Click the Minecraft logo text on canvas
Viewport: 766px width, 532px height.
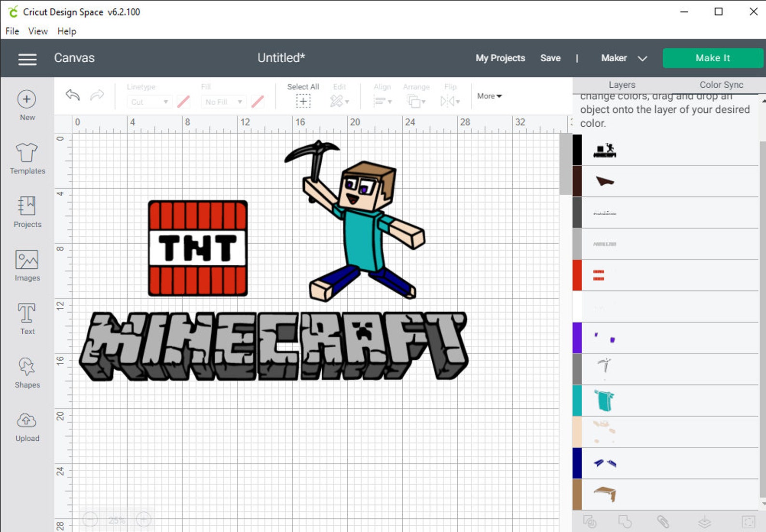tap(274, 346)
